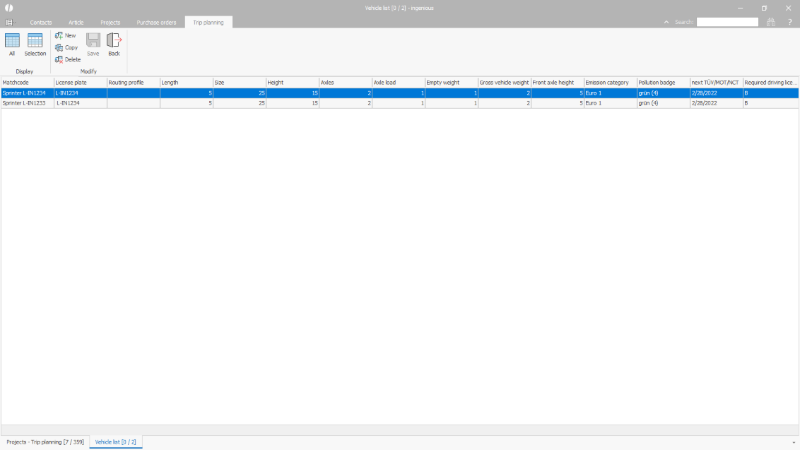This screenshot has width=800, height=450.
Task: Click the binoculars search icon
Action: point(771,21)
